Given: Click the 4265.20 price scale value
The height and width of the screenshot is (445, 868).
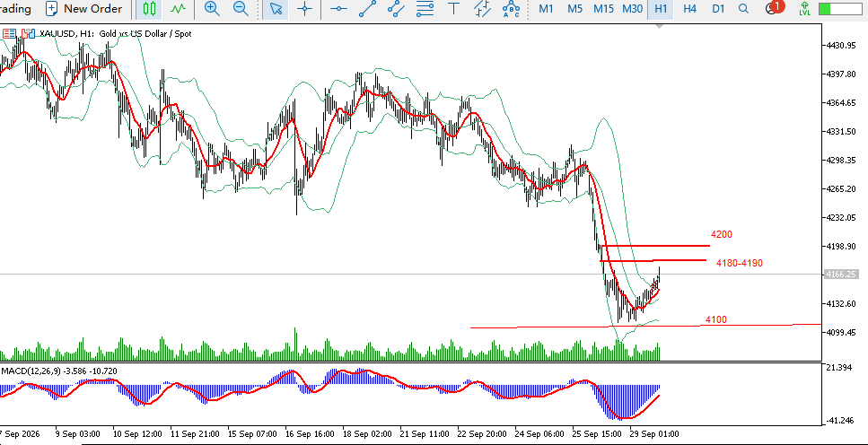Looking at the screenshot, I should pyautogui.click(x=842, y=188).
